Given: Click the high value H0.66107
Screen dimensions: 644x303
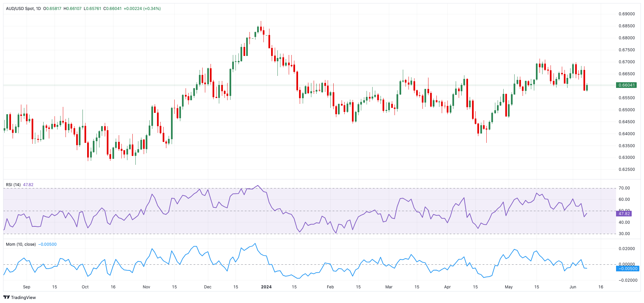Looking at the screenshot, I should 73,9.
